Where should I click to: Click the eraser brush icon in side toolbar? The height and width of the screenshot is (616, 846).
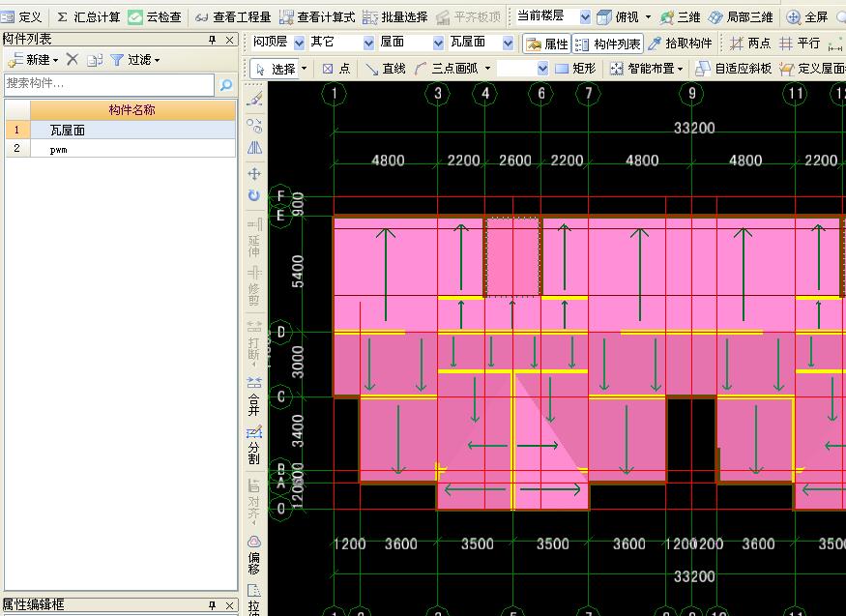point(254,99)
